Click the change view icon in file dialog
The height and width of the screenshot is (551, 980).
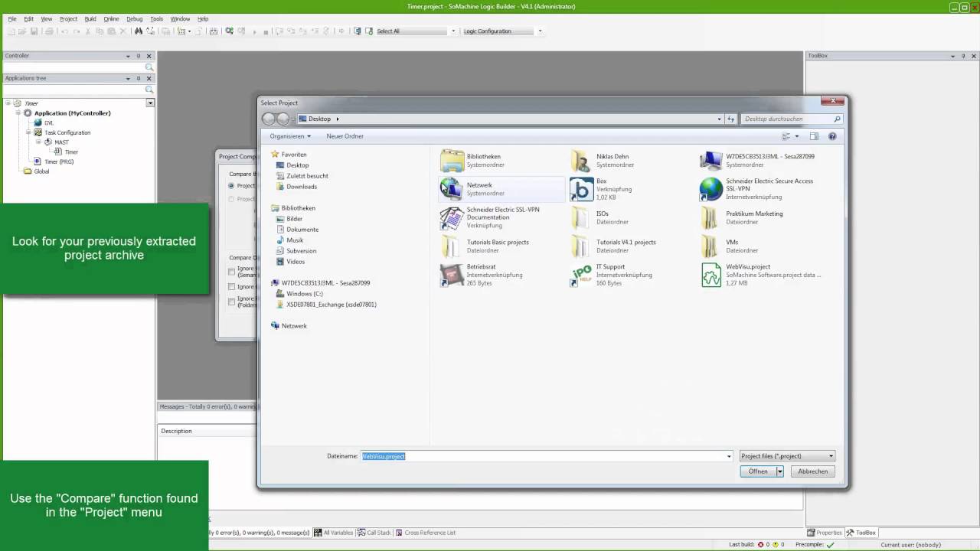786,136
